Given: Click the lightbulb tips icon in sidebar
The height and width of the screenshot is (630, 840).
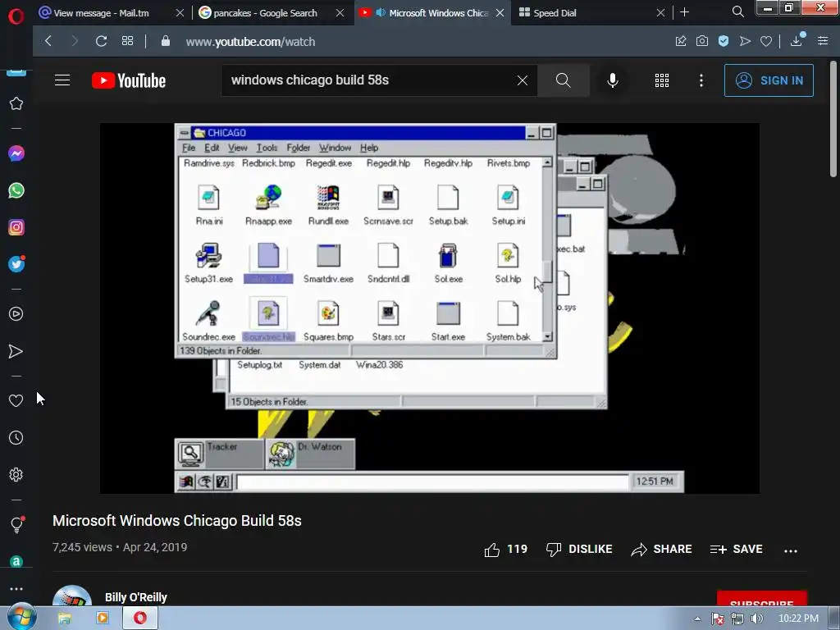Looking at the screenshot, I should [16, 524].
